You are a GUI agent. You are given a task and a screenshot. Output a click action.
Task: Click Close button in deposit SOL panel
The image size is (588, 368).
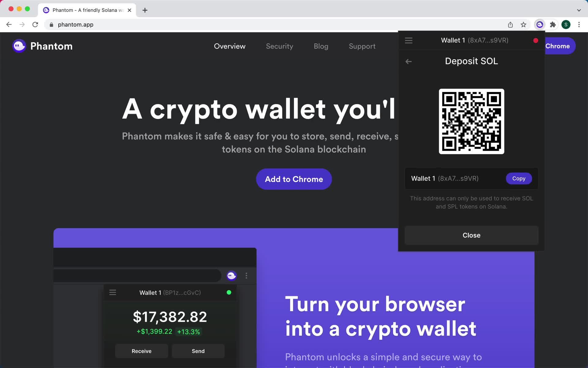coord(471,235)
